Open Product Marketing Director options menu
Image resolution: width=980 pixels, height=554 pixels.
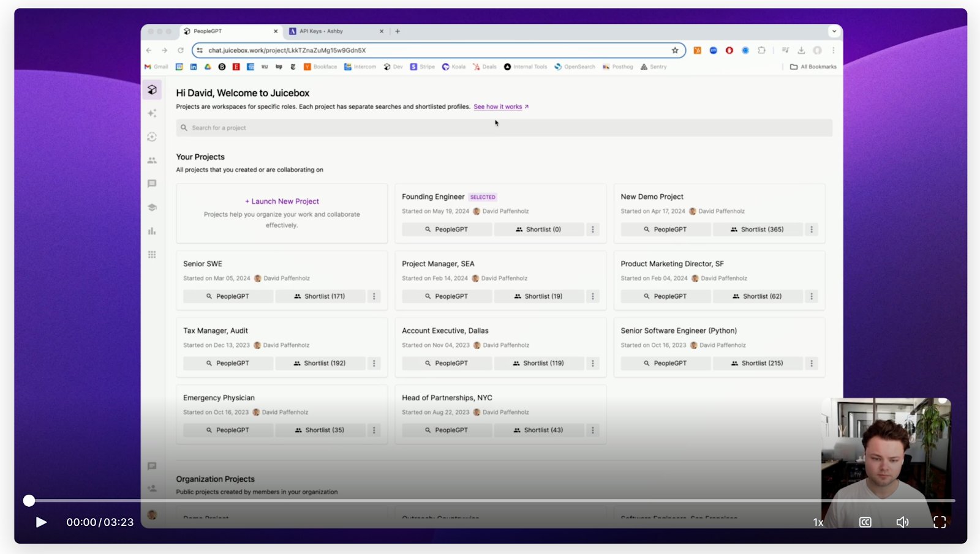tap(812, 296)
